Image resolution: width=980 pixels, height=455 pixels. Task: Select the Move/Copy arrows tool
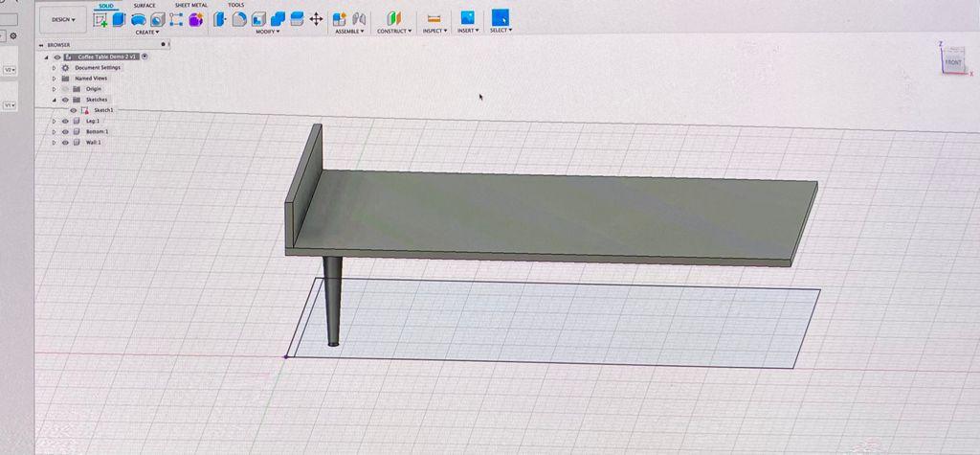coord(316,19)
